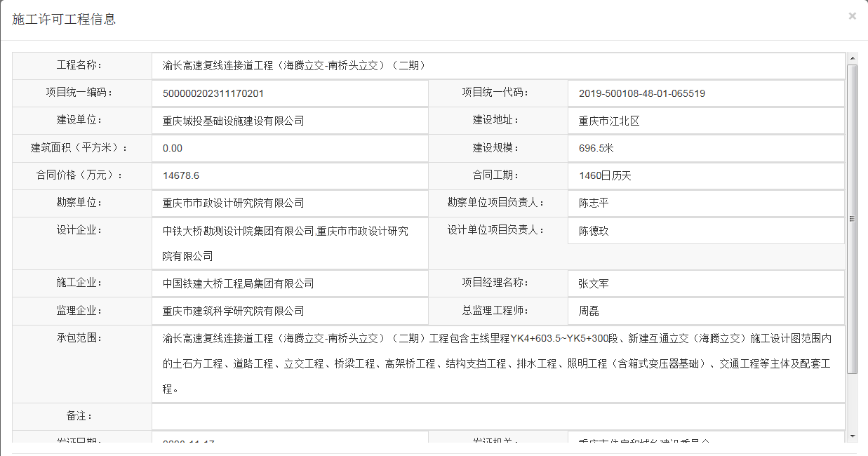Click the 项目统一代码 label
This screenshot has width=868, height=456.
(x=495, y=92)
